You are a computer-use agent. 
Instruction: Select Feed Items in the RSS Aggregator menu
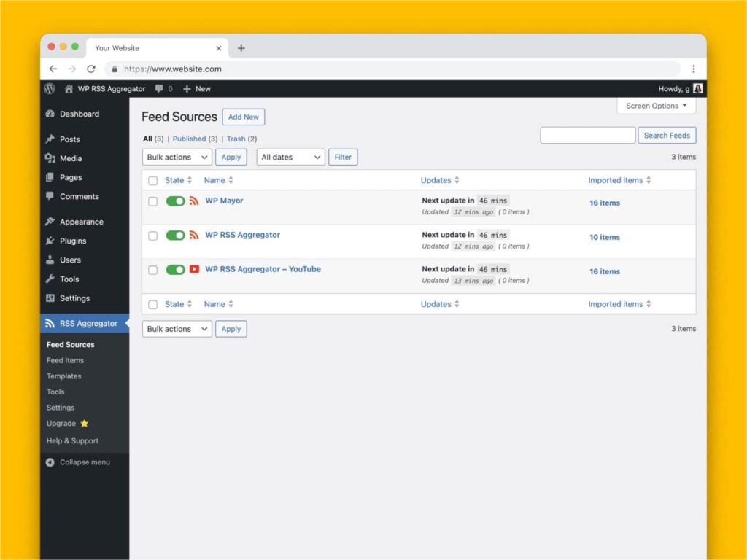tap(65, 359)
